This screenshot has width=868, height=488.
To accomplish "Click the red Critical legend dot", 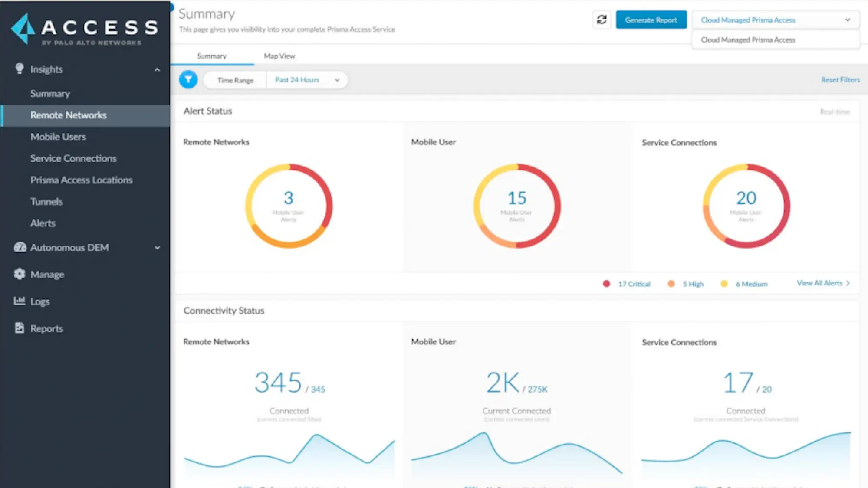I will (607, 284).
